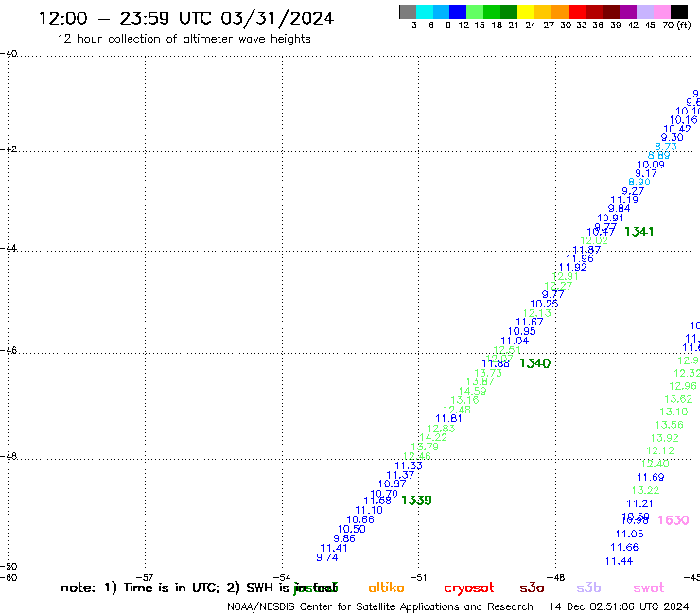Pick the light green legend swatch

[475, 11]
